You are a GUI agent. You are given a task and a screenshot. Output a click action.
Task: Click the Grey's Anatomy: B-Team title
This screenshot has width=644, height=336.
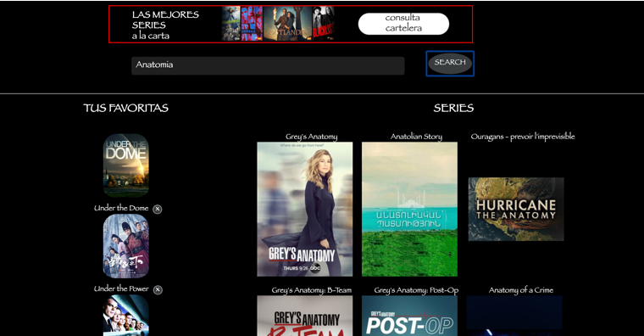pos(311,290)
